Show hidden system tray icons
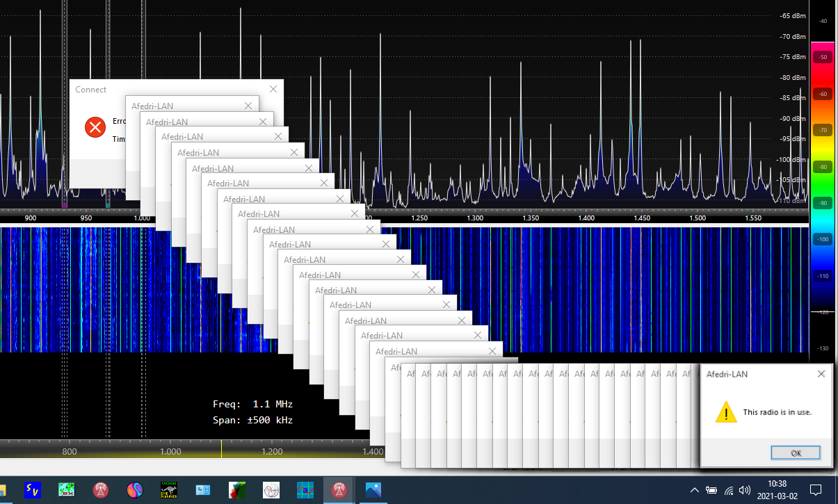Viewport: 838px width, 504px height. tap(694, 490)
